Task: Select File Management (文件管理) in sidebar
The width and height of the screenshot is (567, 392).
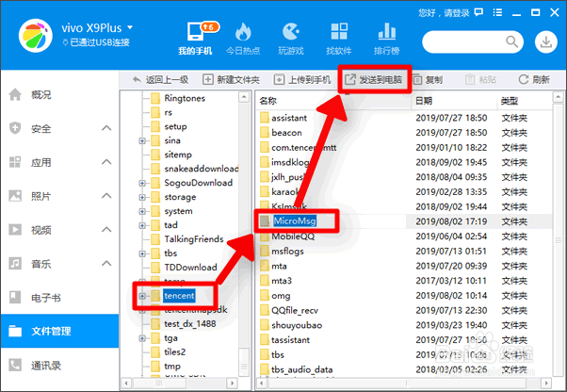Action: (59, 331)
